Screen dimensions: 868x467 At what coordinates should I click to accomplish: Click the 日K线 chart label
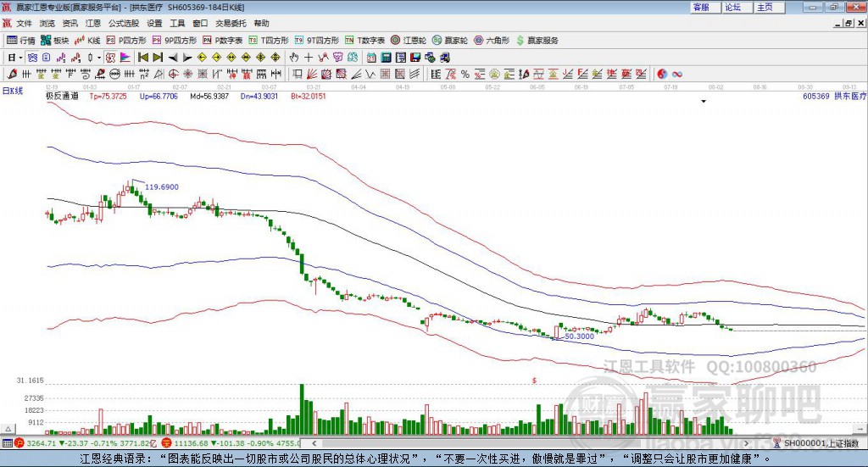point(13,91)
